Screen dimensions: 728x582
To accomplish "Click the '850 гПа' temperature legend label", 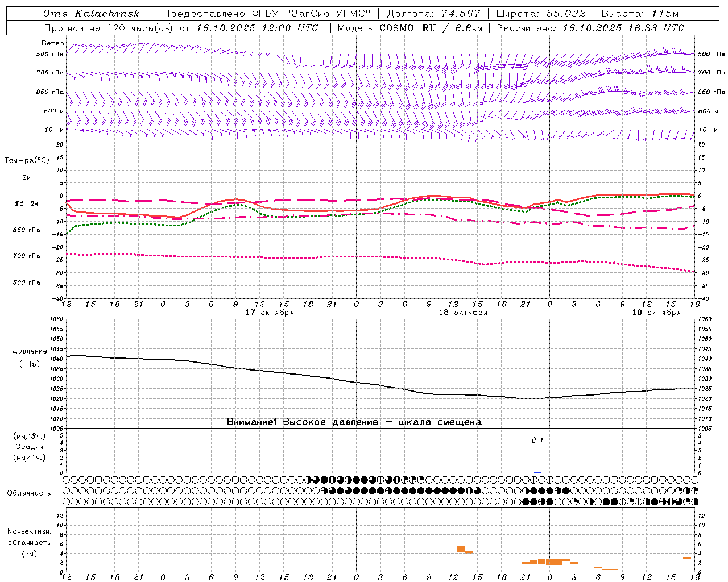I will (x=27, y=230).
